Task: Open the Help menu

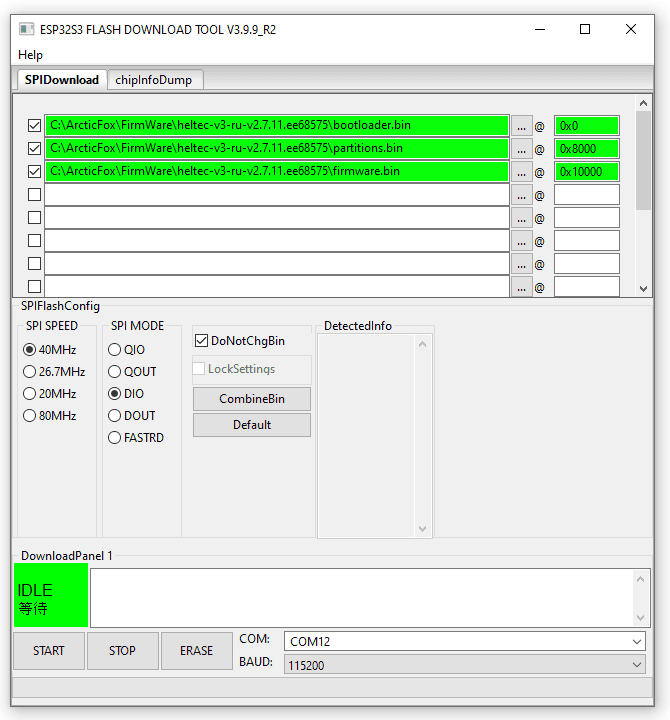Action: pos(30,55)
